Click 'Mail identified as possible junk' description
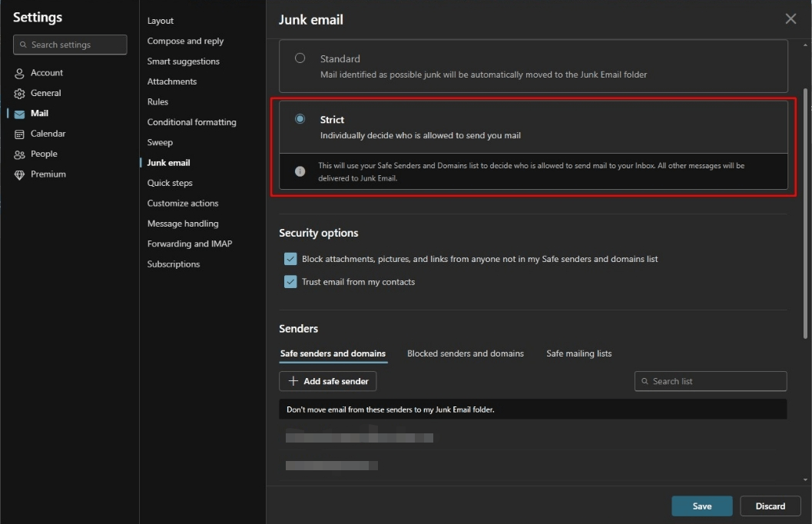Image resolution: width=812 pixels, height=524 pixels. pyautogui.click(x=483, y=75)
